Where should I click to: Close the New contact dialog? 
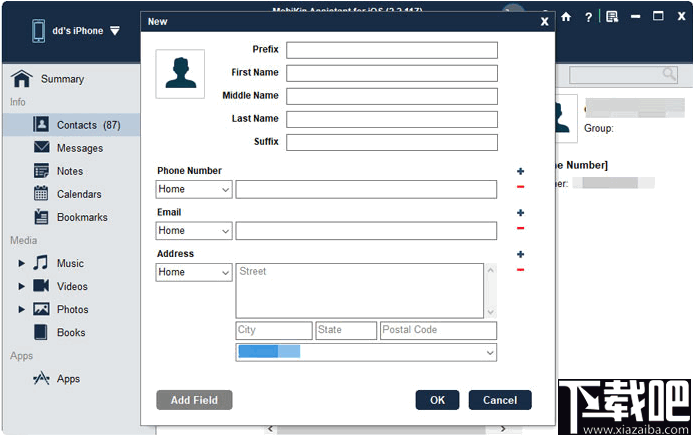[x=544, y=21]
